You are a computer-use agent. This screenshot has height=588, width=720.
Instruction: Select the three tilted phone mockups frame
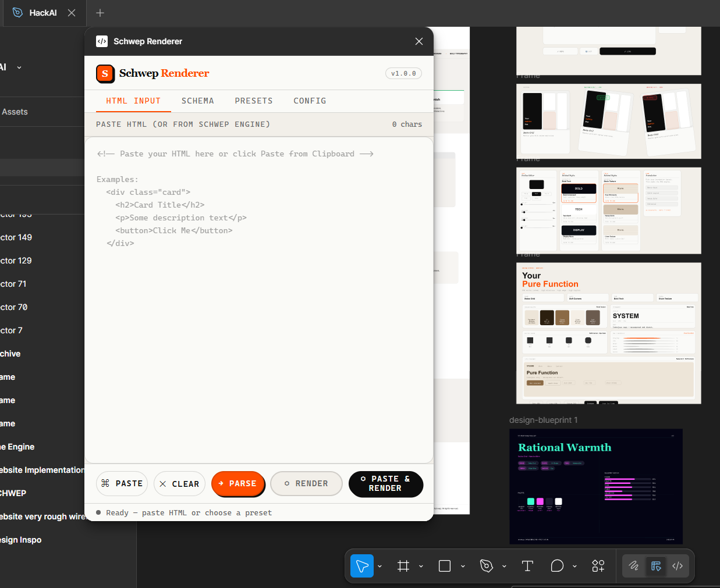[x=609, y=122]
